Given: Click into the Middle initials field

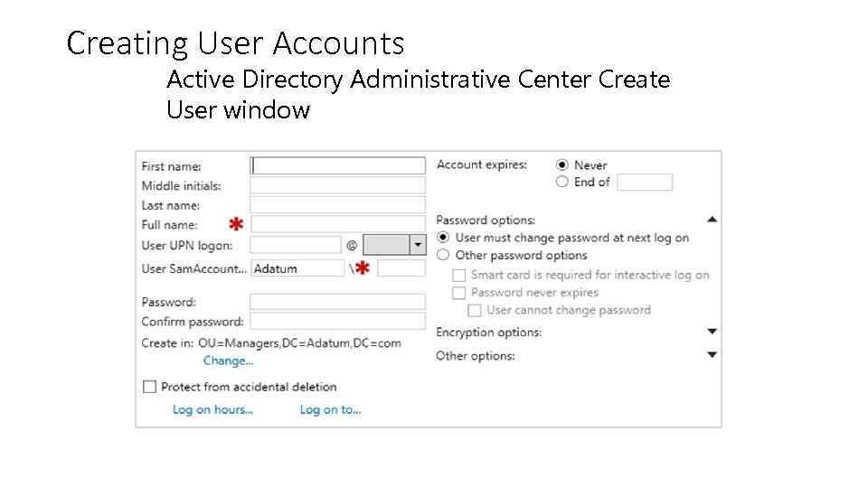Looking at the screenshot, I should tap(337, 185).
